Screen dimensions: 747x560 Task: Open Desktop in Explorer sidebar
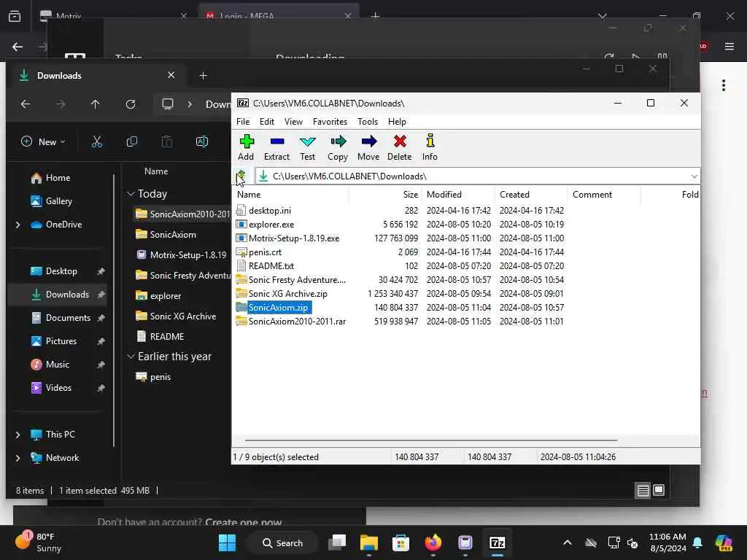click(60, 271)
